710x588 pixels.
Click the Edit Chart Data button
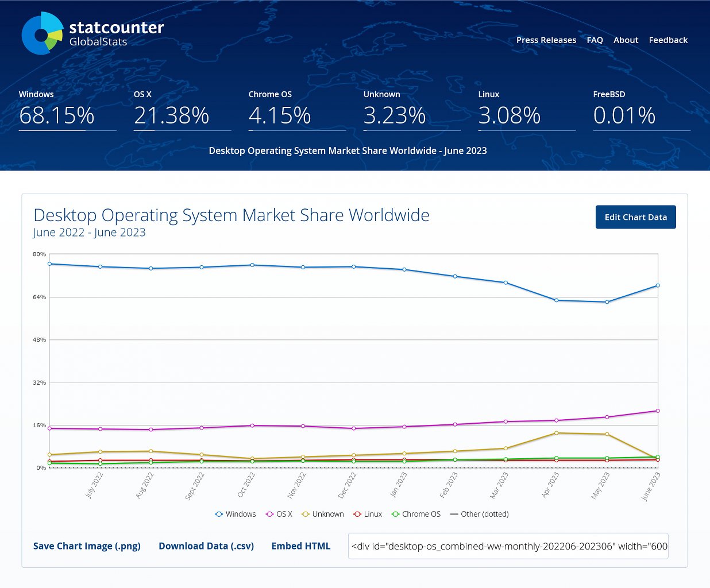[635, 217]
